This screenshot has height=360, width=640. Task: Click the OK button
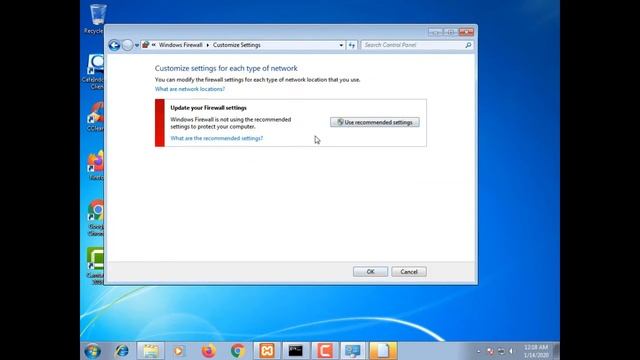pyautogui.click(x=370, y=272)
